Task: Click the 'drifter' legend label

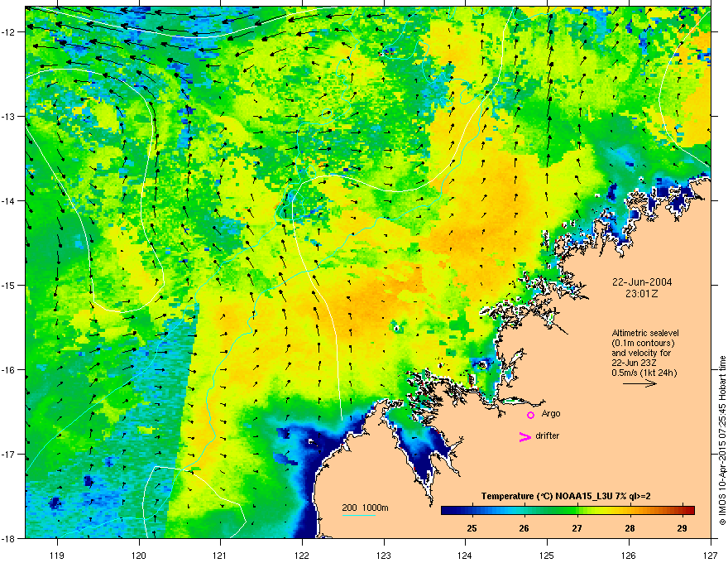Action: (x=547, y=435)
